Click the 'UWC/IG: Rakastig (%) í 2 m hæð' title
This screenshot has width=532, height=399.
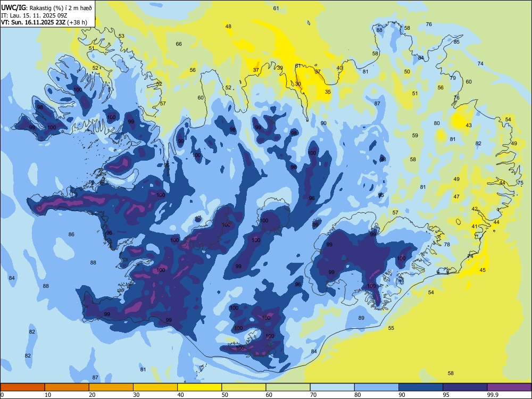click(46, 8)
